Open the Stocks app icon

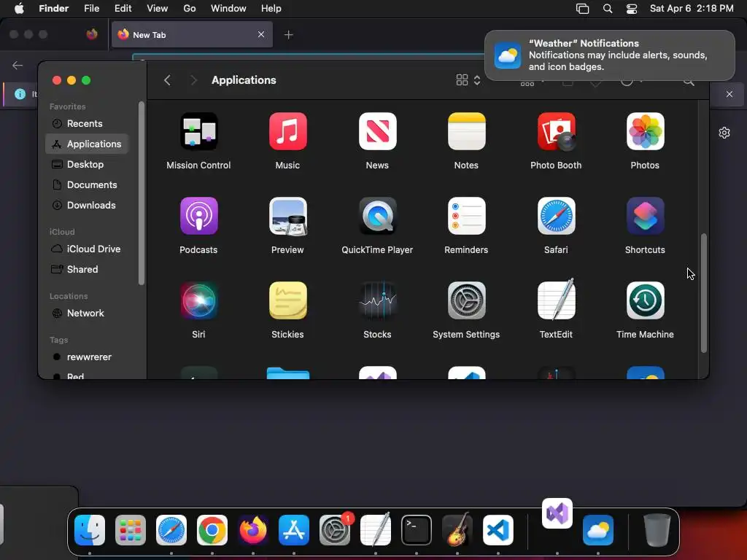377,300
